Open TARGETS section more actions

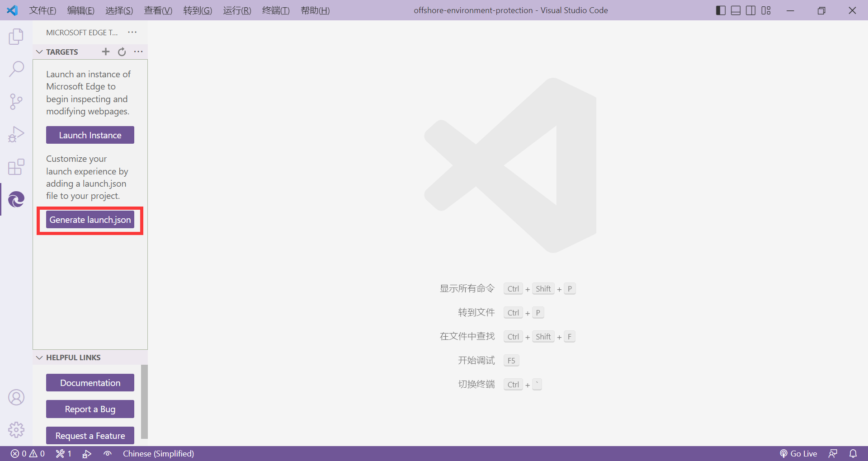tap(138, 52)
